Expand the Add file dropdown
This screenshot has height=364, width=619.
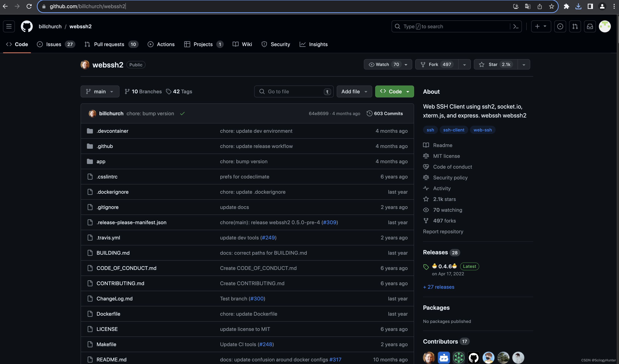354,91
